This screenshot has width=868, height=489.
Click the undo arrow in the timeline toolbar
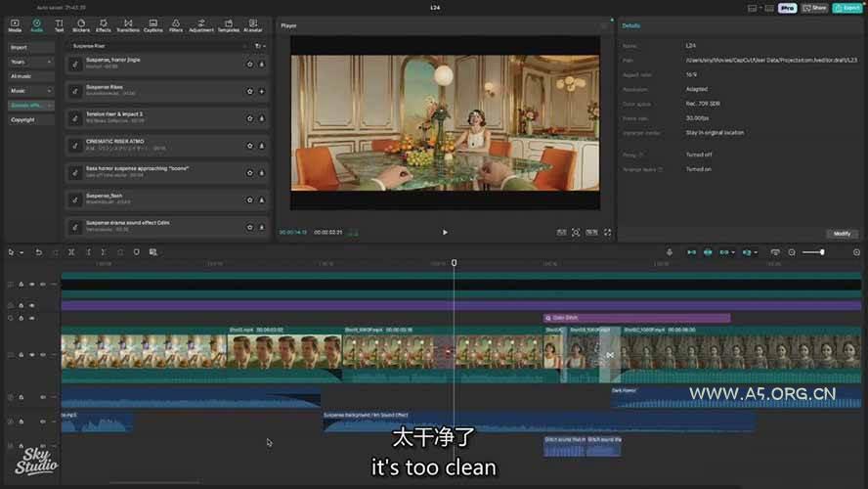39,252
